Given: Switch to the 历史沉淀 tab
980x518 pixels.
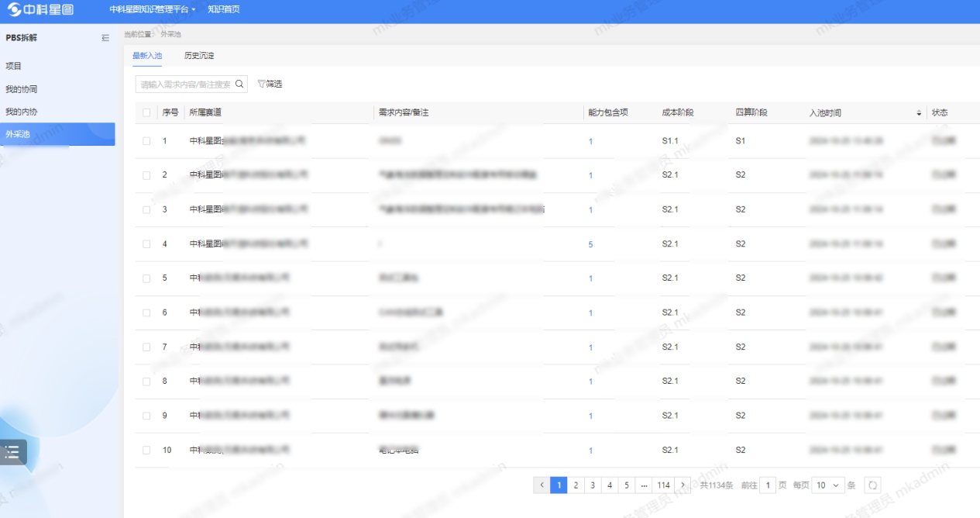Looking at the screenshot, I should (199, 56).
